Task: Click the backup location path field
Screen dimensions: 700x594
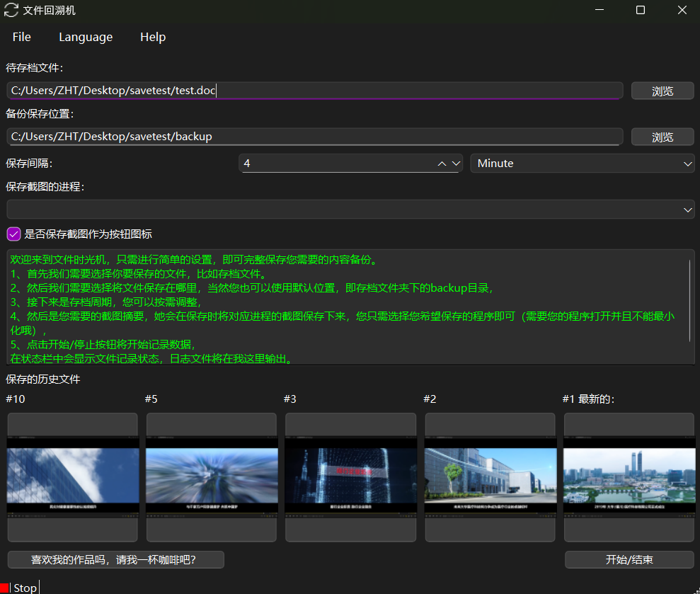Action: (x=315, y=137)
